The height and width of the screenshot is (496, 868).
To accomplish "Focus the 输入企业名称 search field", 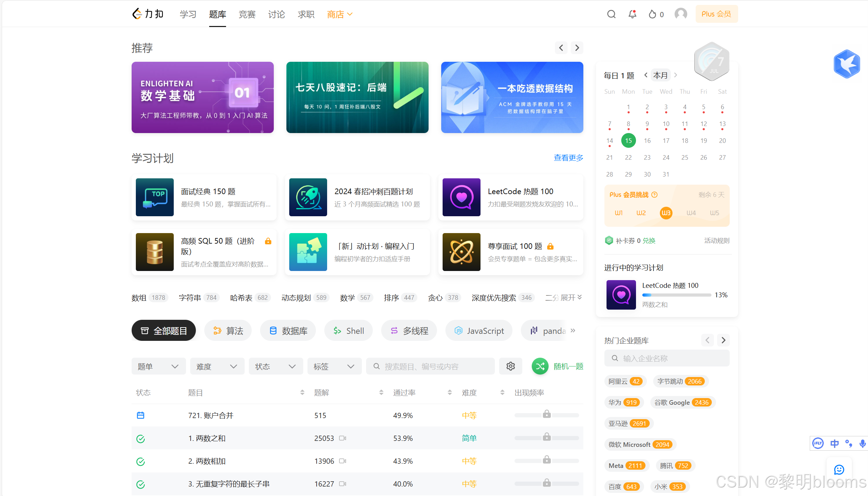I will point(667,358).
